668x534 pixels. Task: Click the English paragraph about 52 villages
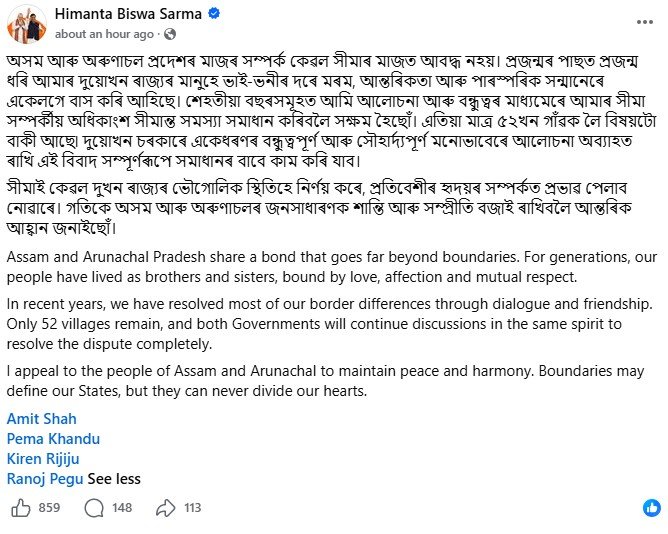[x=330, y=324]
